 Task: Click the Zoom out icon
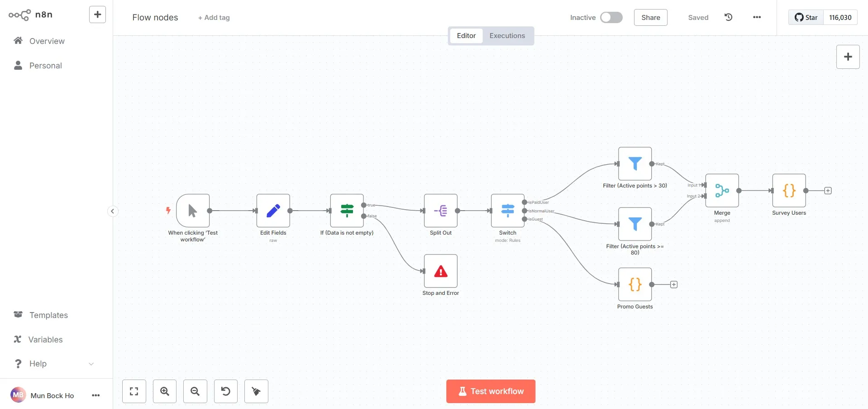[195, 391]
